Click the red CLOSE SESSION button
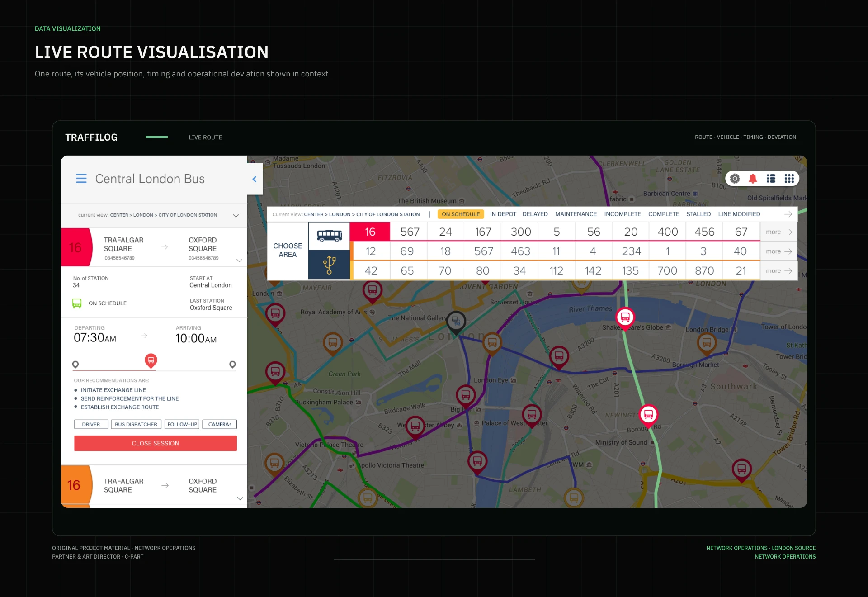868x597 pixels. coord(156,443)
